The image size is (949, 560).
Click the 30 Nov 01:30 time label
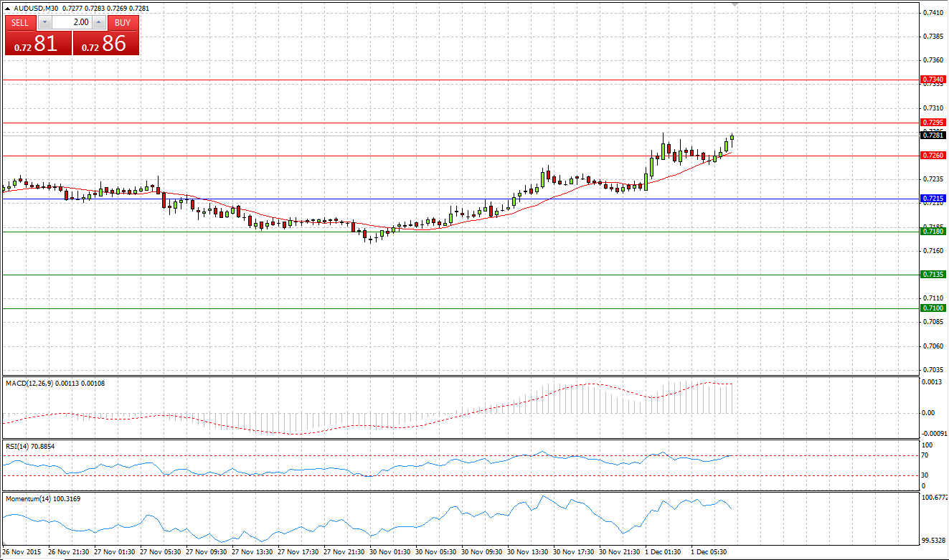click(392, 553)
